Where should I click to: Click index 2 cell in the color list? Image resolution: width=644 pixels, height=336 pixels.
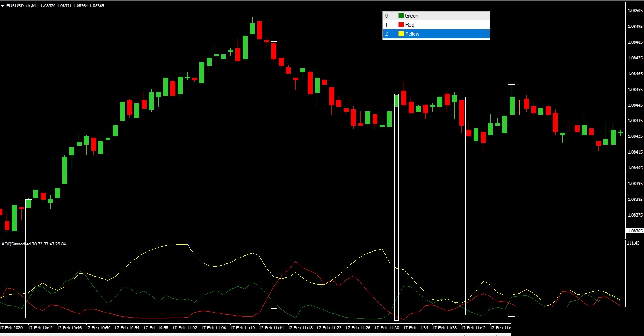(389, 34)
